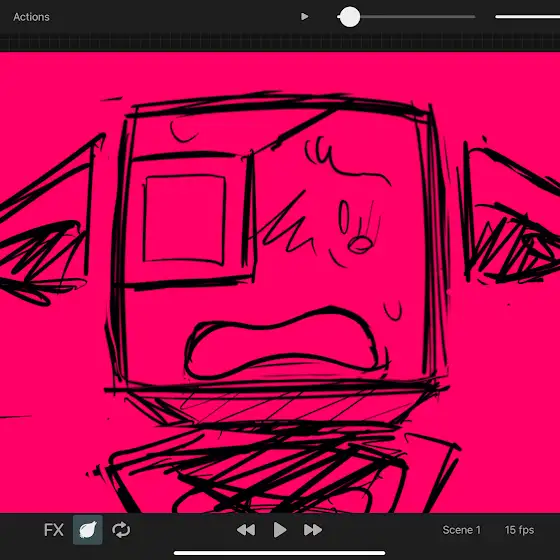Viewport: 560px width, 560px height.
Task: Click the white bar at top right
Action: pyautogui.click(x=528, y=16)
